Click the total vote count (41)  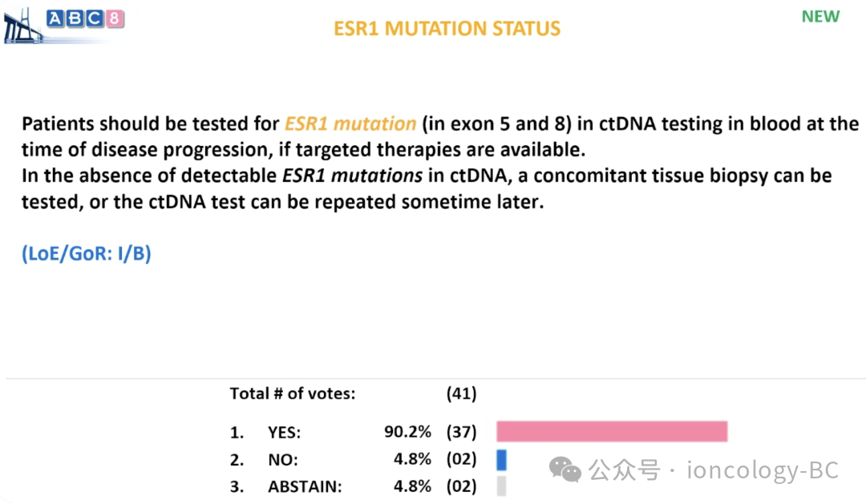(x=461, y=393)
